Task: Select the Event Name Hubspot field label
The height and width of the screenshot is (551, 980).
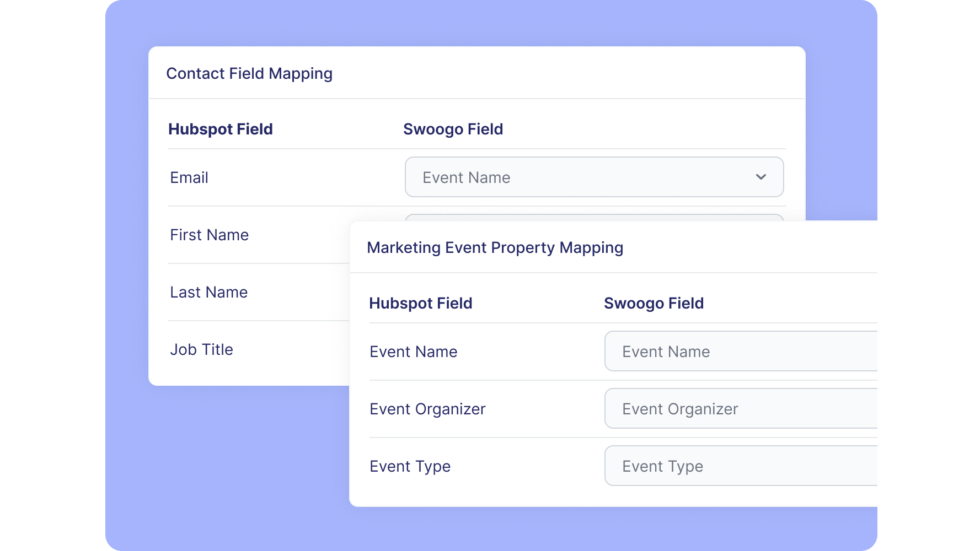Action: pos(414,352)
